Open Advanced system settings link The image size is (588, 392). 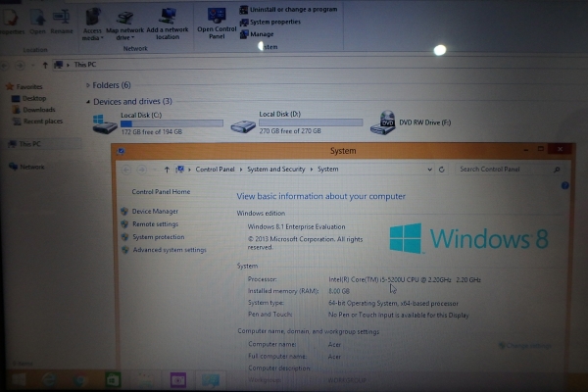(x=170, y=250)
